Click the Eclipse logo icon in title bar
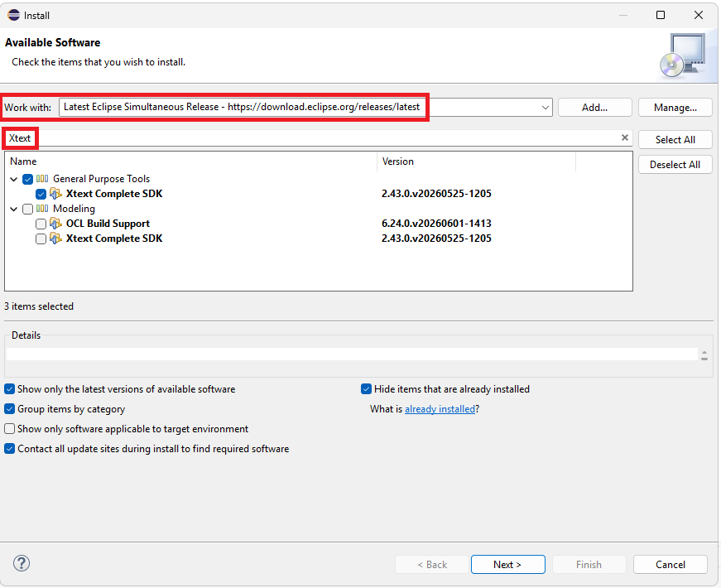The image size is (721, 588). pyautogui.click(x=14, y=15)
